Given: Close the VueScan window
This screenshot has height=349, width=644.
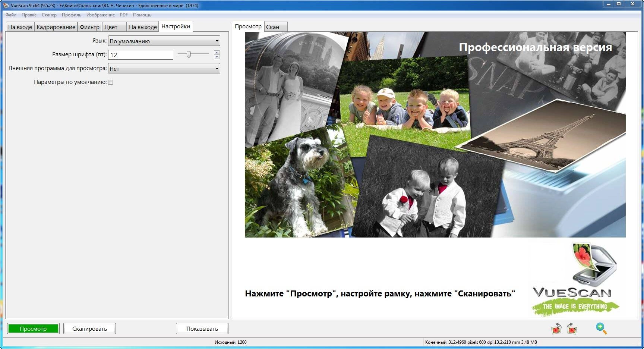Looking at the screenshot, I should (632, 4).
